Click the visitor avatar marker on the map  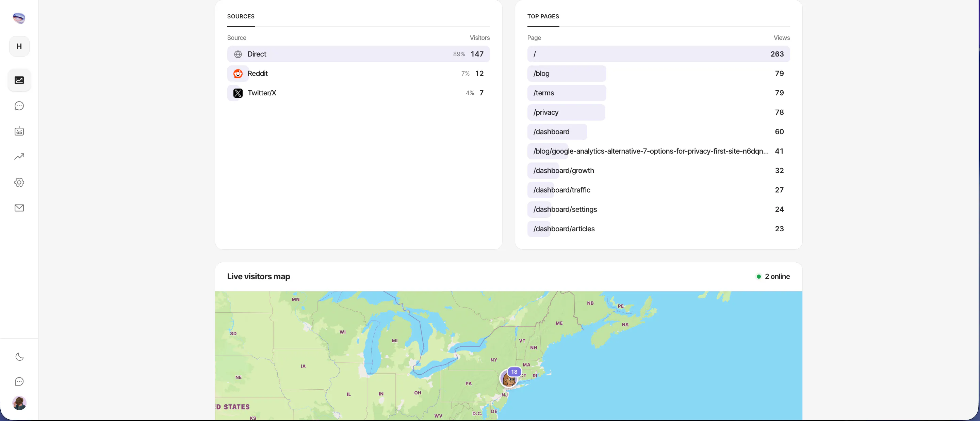508,378
